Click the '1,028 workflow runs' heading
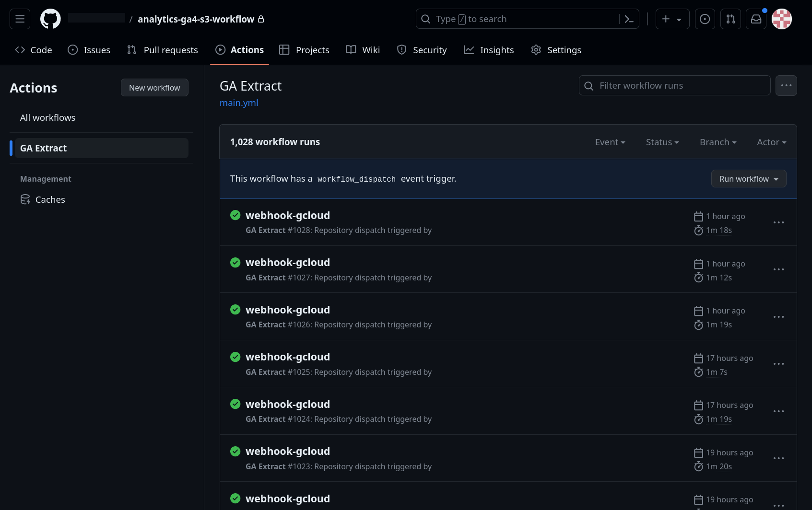 tap(275, 142)
